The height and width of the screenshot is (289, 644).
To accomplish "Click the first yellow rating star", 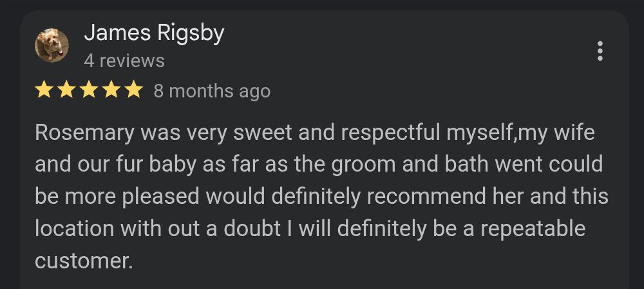I will 44,90.
